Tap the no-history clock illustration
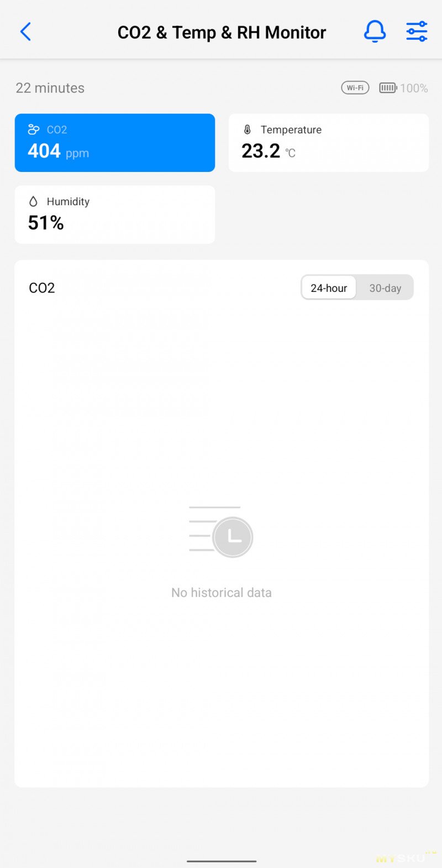This screenshot has height=868, width=442. point(222,531)
